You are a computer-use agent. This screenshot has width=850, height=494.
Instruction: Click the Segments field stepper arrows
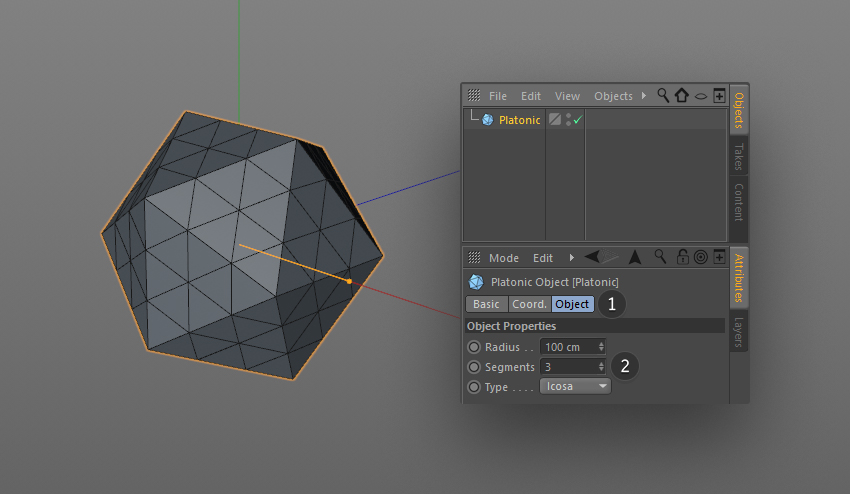coord(601,367)
